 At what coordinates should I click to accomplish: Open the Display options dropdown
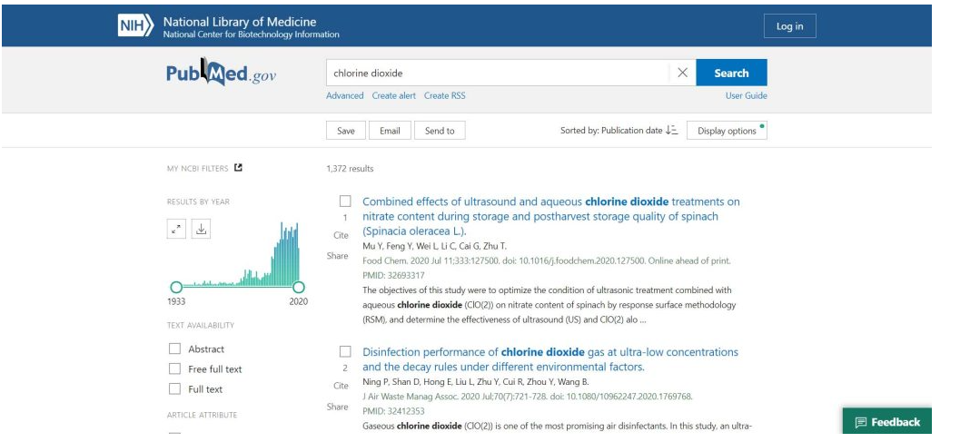click(x=727, y=131)
